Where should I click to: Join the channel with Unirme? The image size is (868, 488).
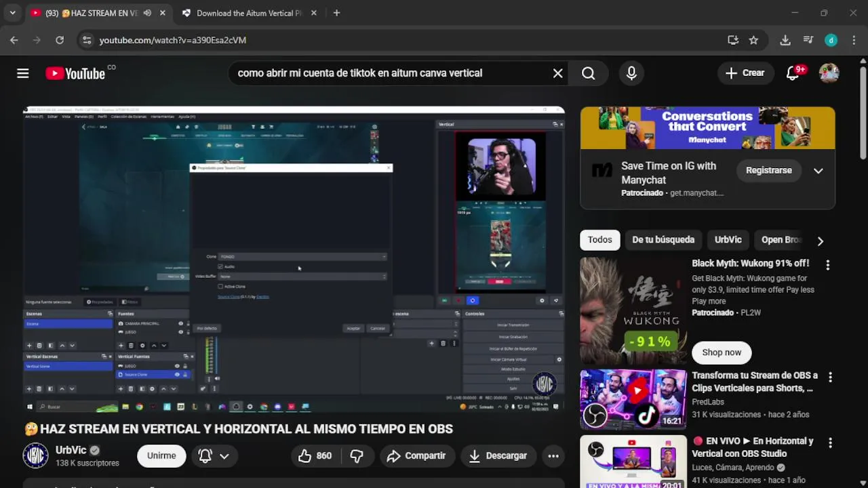(x=161, y=456)
